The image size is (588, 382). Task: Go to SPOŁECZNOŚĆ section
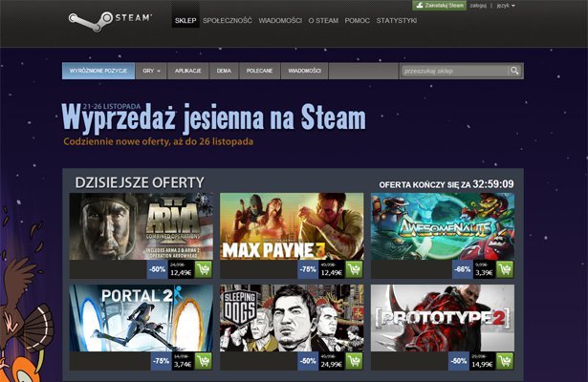(228, 21)
